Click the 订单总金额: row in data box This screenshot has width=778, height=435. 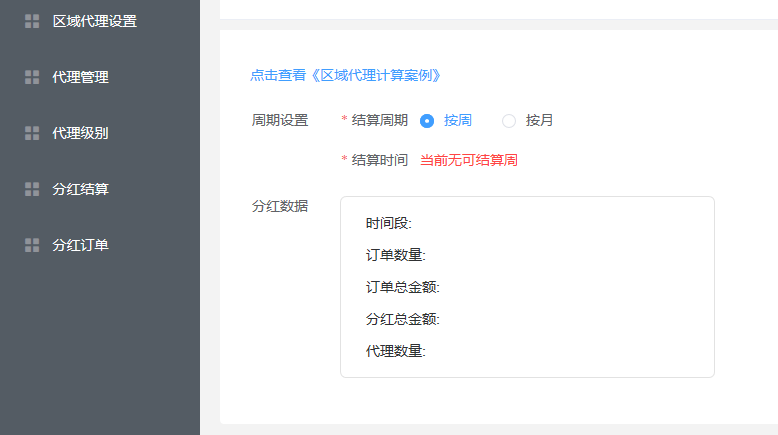click(x=402, y=287)
